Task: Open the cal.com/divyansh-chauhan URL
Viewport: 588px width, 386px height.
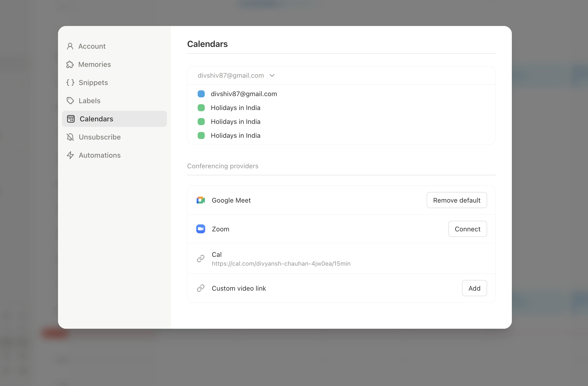Action: point(281,264)
